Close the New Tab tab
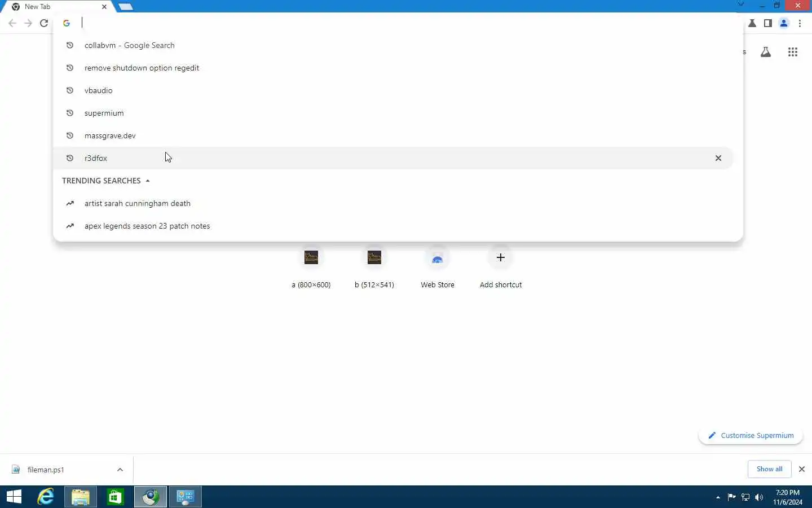 [104, 7]
